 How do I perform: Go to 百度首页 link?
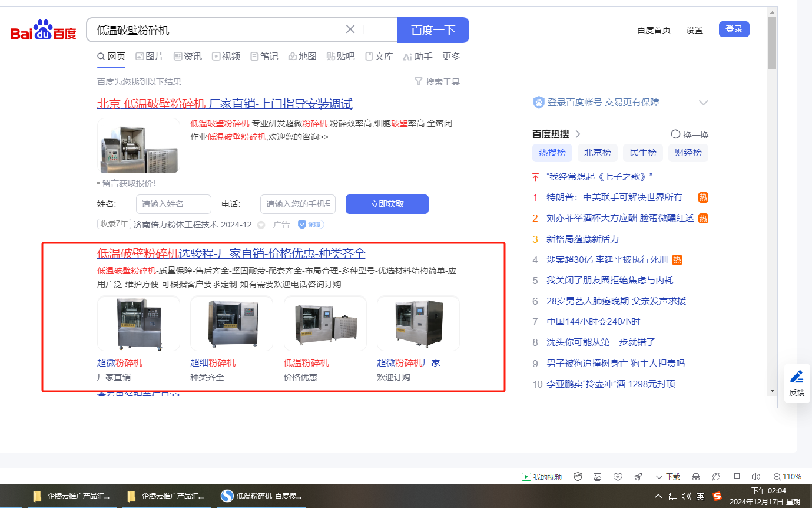654,30
